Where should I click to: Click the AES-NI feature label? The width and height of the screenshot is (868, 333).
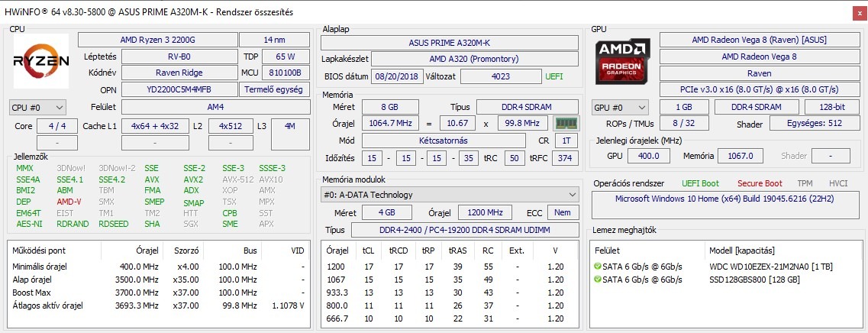(29, 224)
